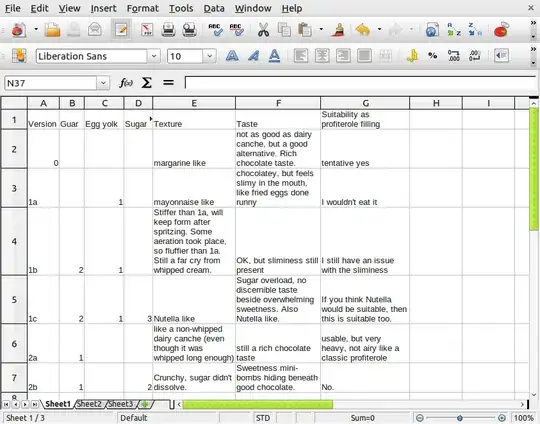540x424 pixels.
Task: Open the Function Wizard icon
Action: (x=126, y=83)
